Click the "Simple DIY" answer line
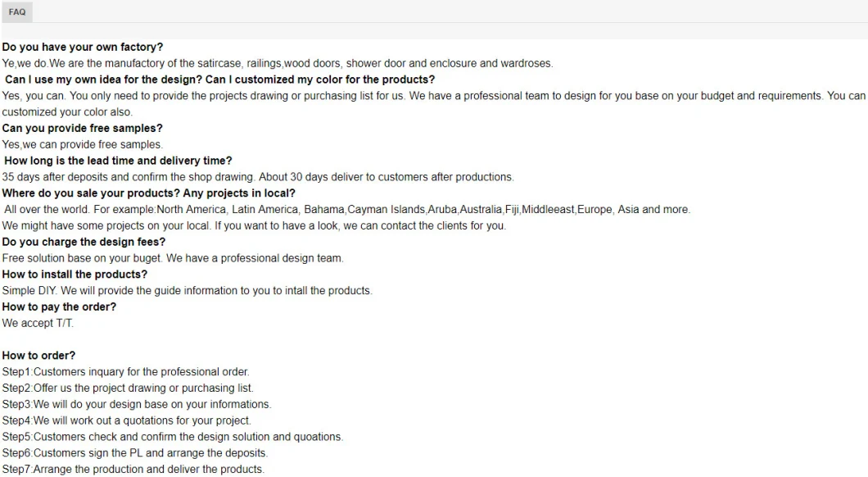868x477 pixels. pyautogui.click(x=187, y=291)
